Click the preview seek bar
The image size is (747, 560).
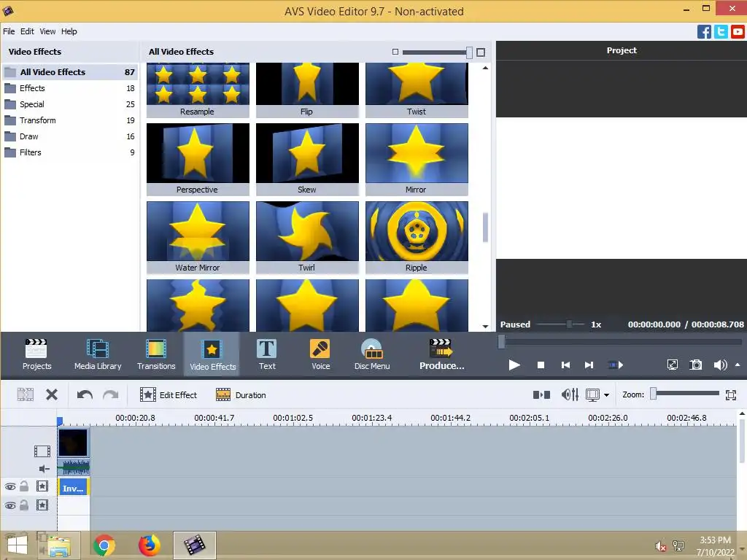pyautogui.click(x=620, y=341)
